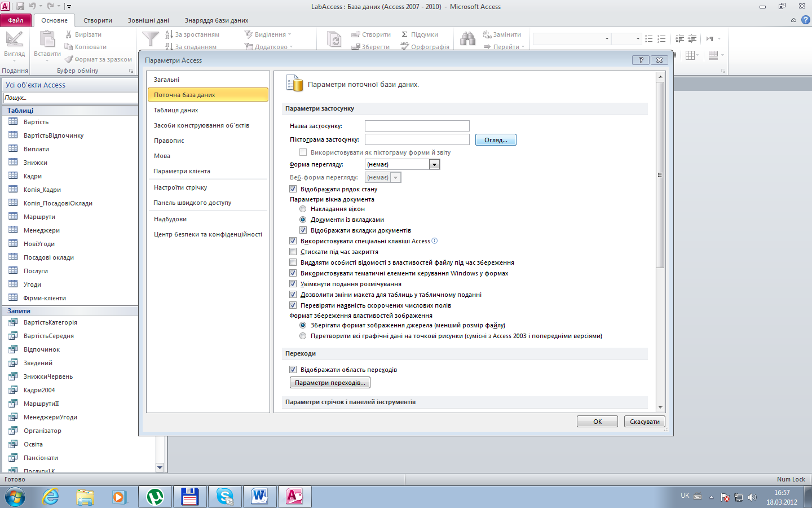
Task: Click the Cut (Вирізати) scissors icon
Action: (69, 34)
